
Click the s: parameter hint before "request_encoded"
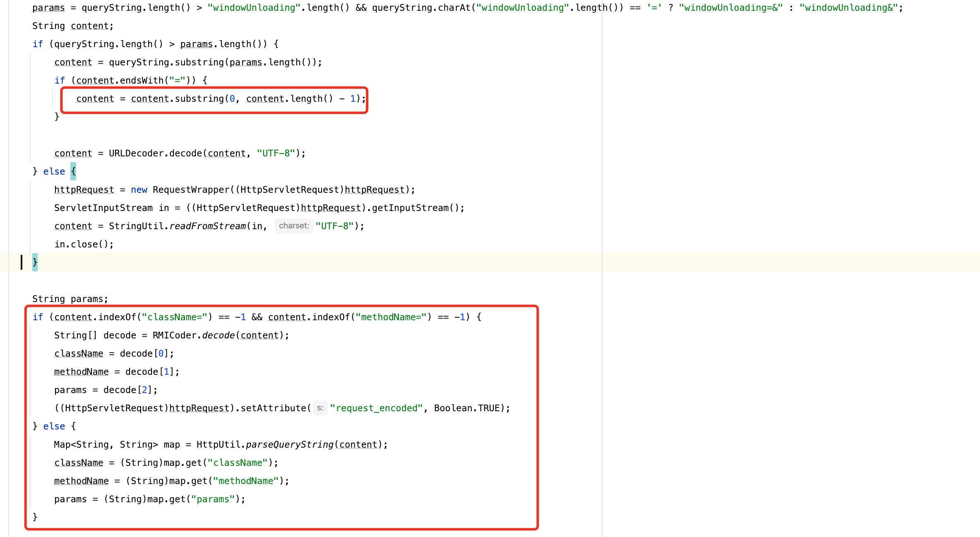(320, 408)
